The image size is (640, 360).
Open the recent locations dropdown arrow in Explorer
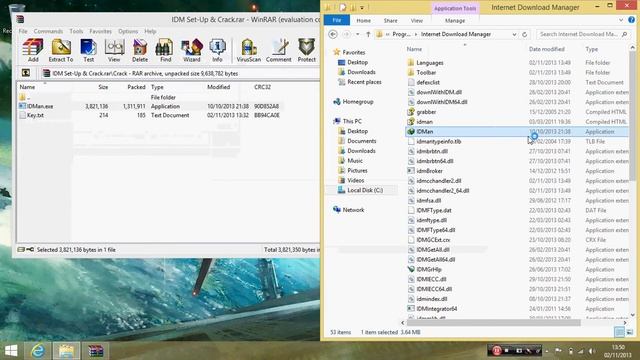pyautogui.click(x=358, y=34)
